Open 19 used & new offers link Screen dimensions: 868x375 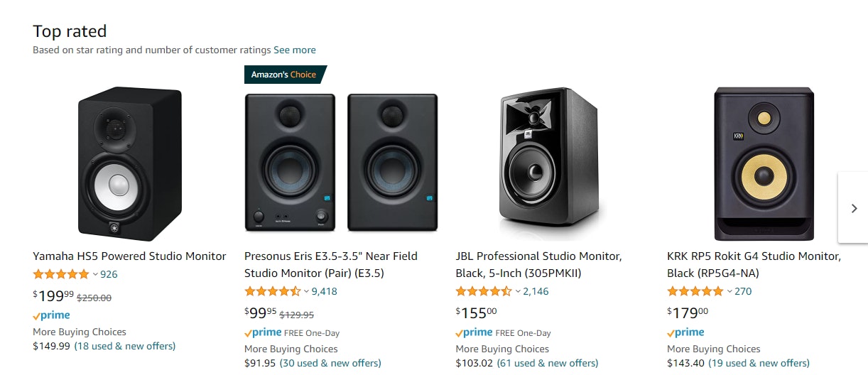(759, 363)
